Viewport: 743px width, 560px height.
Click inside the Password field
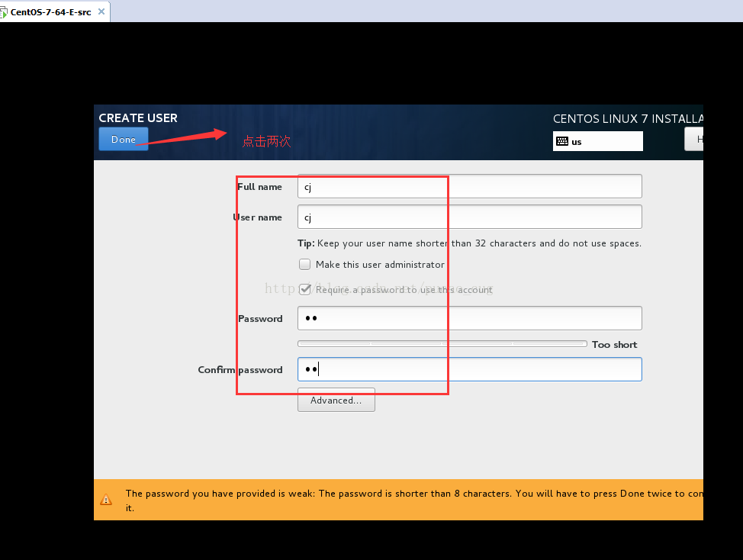click(x=470, y=318)
